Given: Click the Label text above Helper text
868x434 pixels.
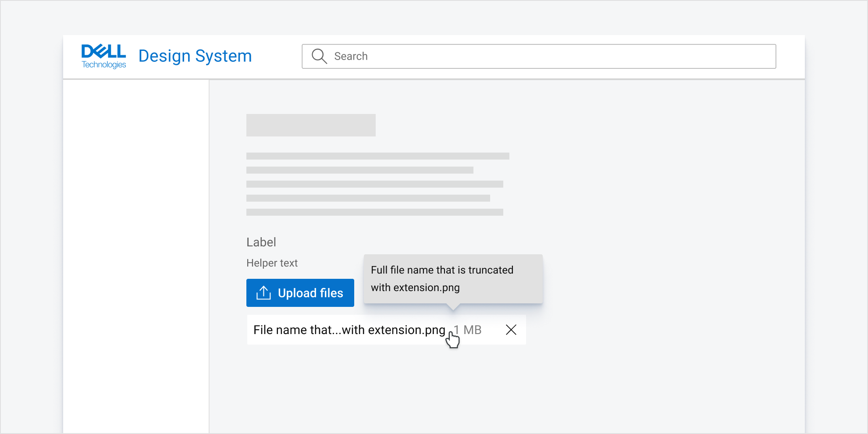Looking at the screenshot, I should (x=261, y=242).
